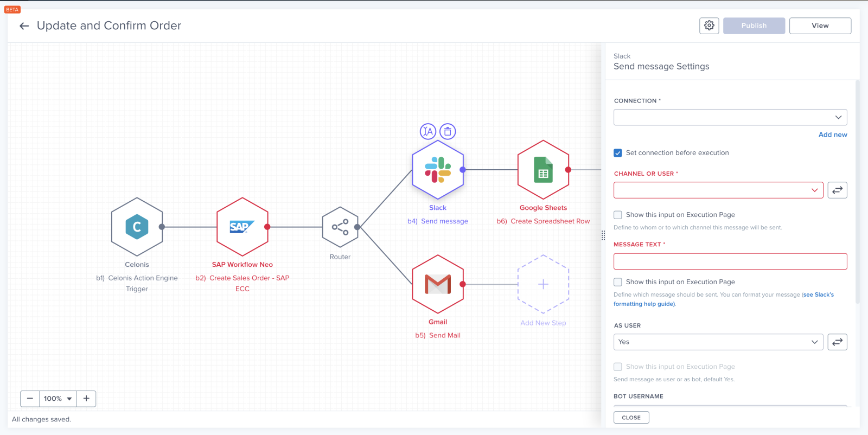
Task: Select the Gmail module hexagon
Action: point(438,284)
